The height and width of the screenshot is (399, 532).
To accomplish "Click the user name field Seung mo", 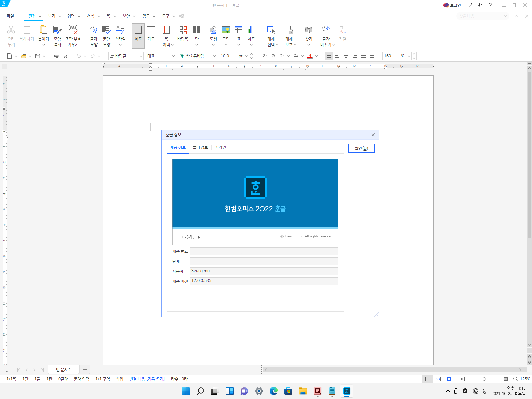I will pyautogui.click(x=264, y=271).
